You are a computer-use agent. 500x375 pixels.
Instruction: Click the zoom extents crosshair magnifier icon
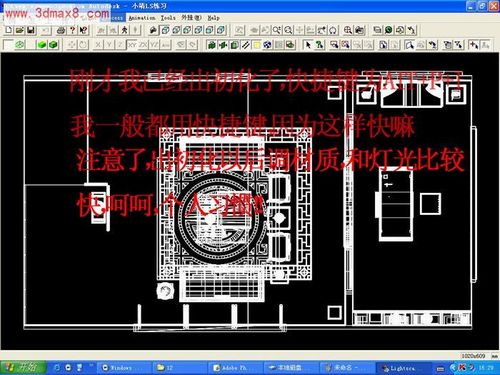(x=348, y=30)
